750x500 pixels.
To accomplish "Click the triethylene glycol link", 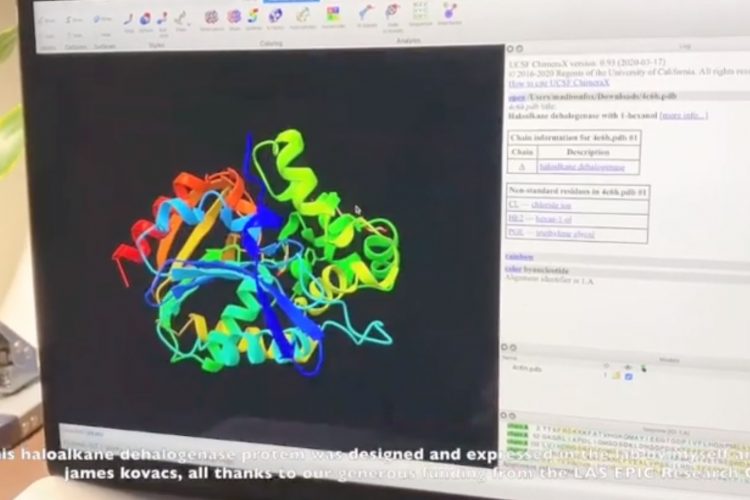I will (565, 233).
